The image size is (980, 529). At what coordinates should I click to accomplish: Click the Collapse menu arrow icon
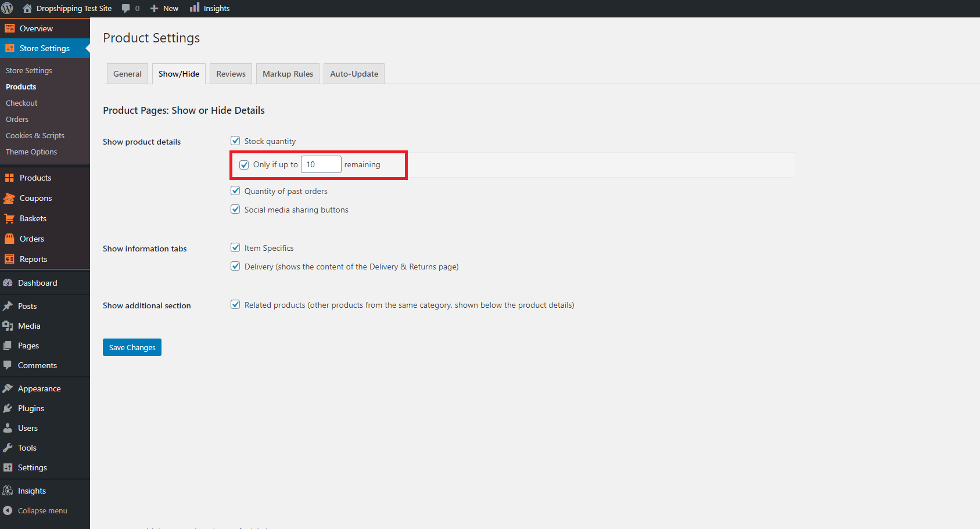8,510
